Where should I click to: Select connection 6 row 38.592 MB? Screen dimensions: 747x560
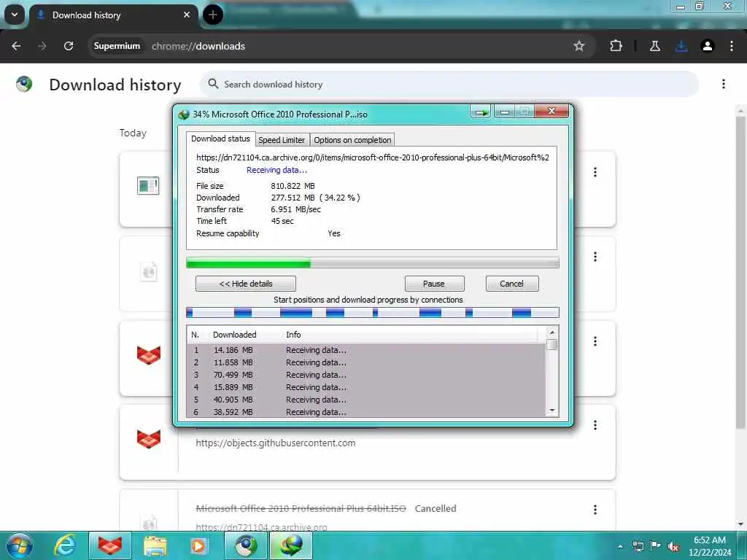point(366,412)
